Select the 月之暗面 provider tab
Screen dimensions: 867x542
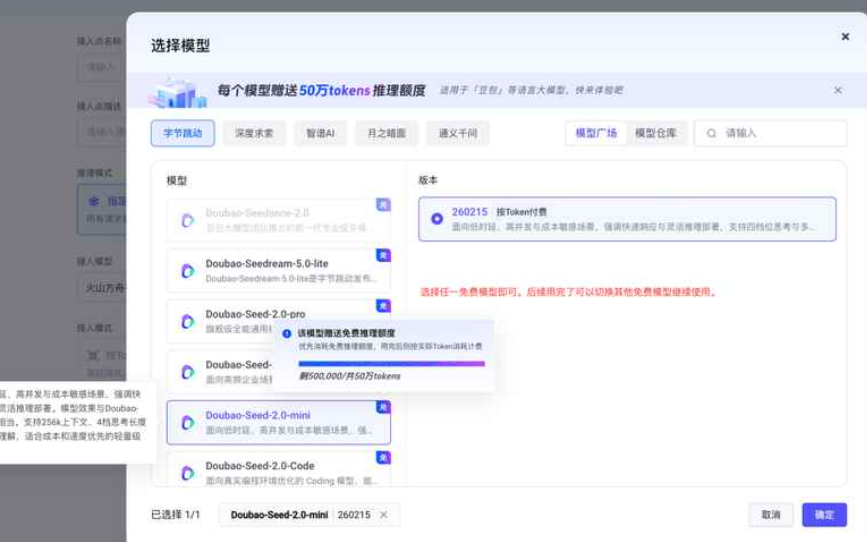tap(387, 133)
